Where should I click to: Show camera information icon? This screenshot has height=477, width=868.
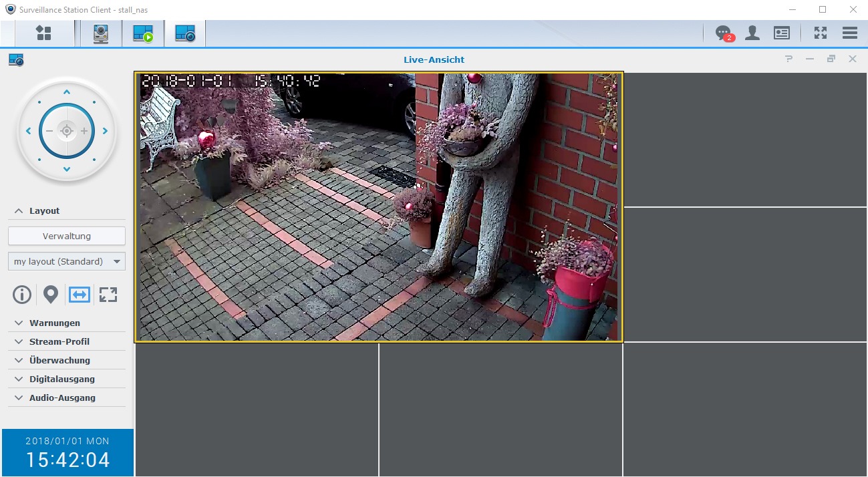click(22, 294)
